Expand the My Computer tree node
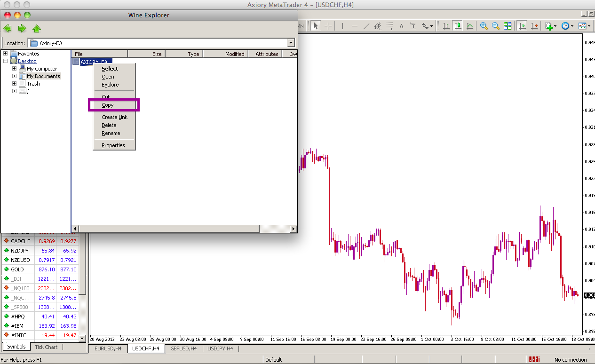The height and width of the screenshot is (364, 595). (14, 69)
